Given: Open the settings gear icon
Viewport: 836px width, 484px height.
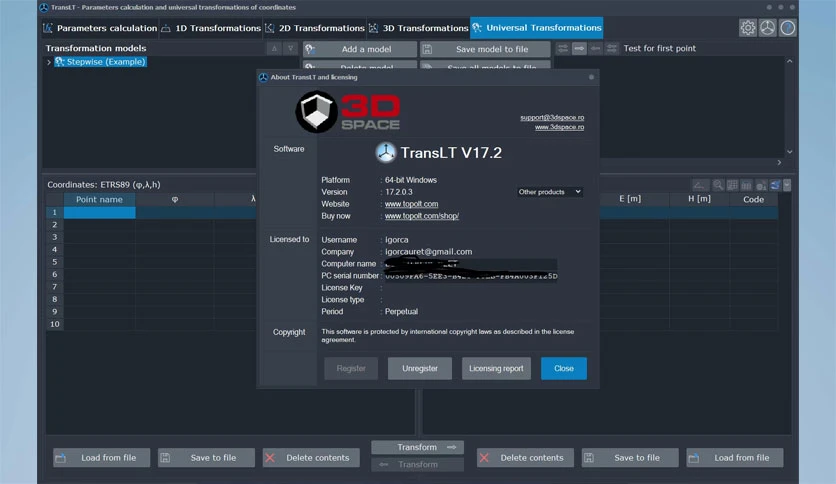Looking at the screenshot, I should [747, 28].
